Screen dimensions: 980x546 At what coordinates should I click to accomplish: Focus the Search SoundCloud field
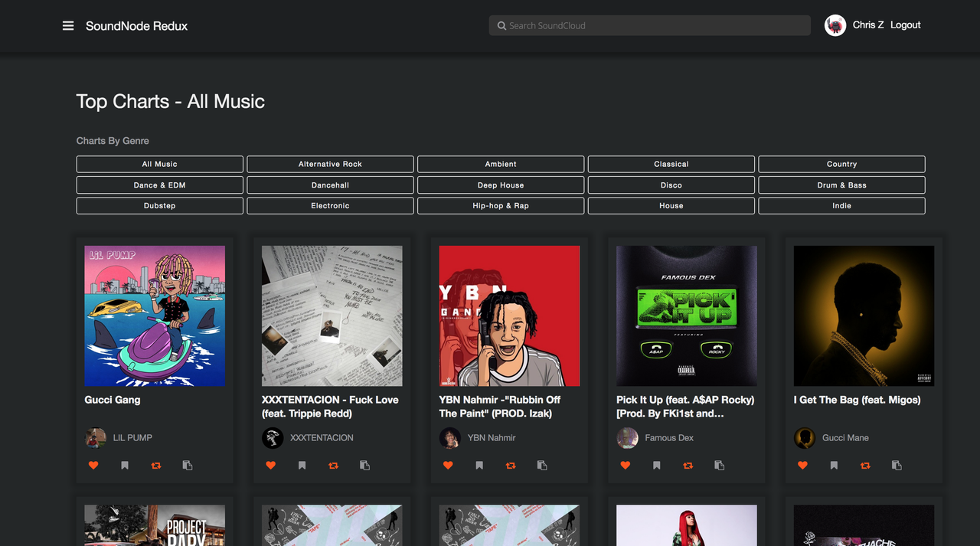[x=650, y=25]
